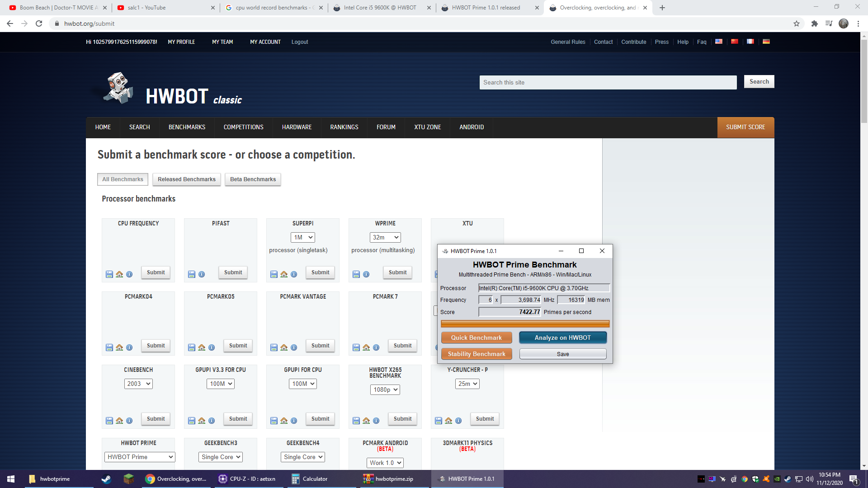This screenshot has height=488, width=868.
Task: Open the PCMark Android Work 1.0 dropdown
Action: (385, 463)
